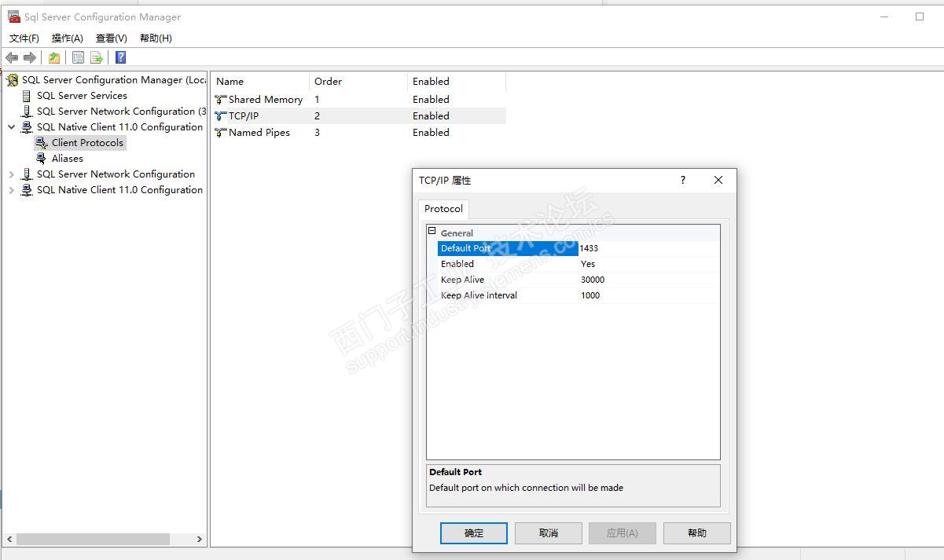Select SQL Server Services in the tree
The height and width of the screenshot is (560, 944).
(x=82, y=96)
